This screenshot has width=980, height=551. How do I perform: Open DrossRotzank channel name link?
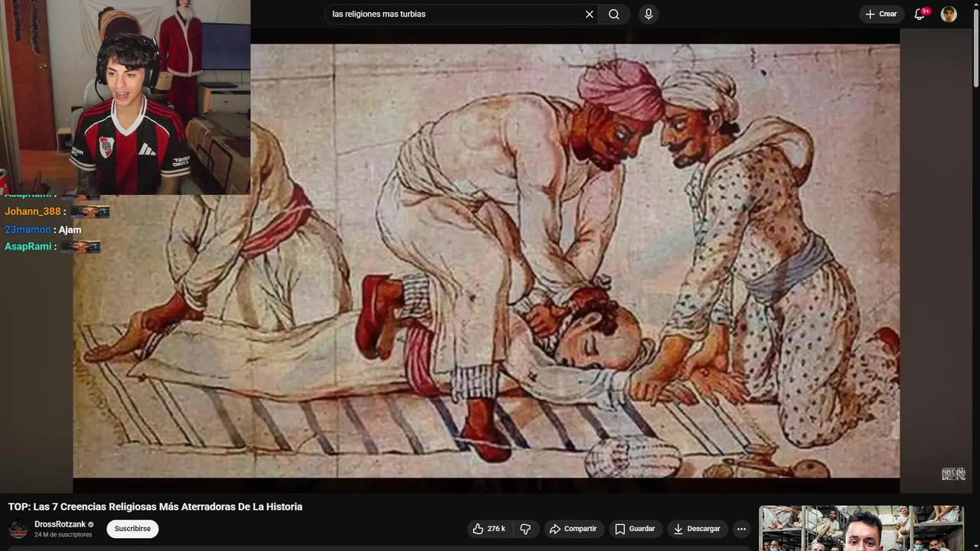60,524
